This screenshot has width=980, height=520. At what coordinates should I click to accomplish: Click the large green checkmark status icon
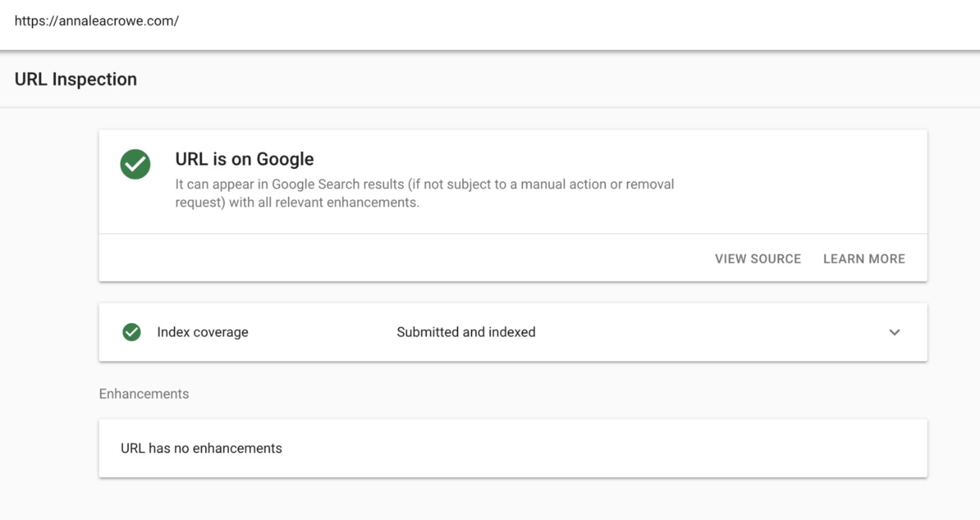pos(135,164)
